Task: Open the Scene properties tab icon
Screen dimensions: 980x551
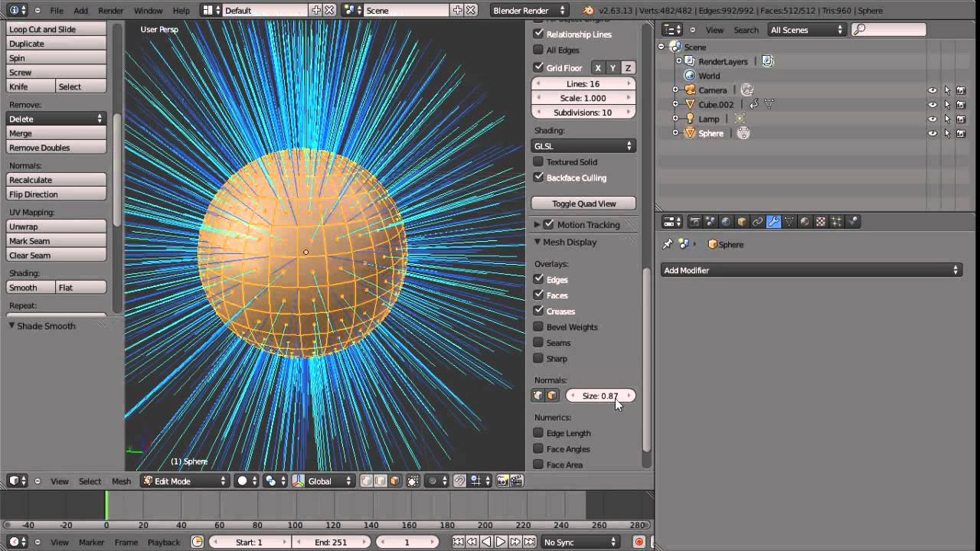Action: coord(710,222)
